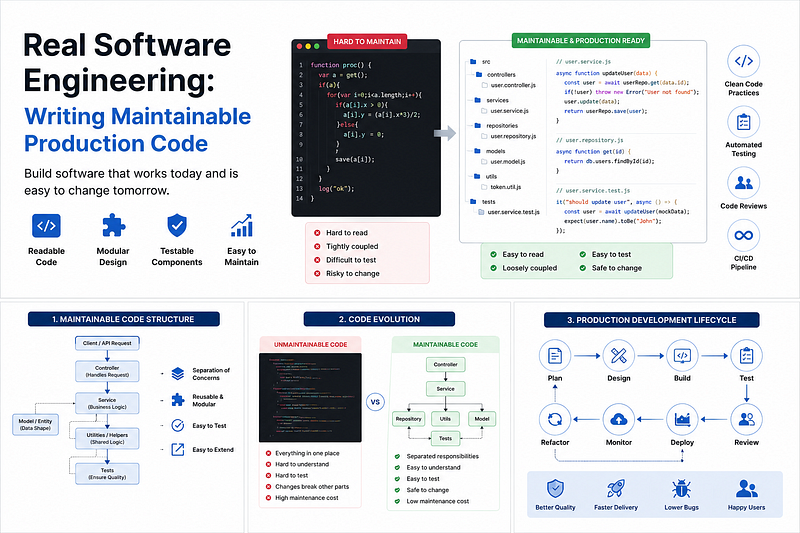The width and height of the screenshot is (800, 533).
Task: Click the Test lifecycle icon
Action: [746, 356]
